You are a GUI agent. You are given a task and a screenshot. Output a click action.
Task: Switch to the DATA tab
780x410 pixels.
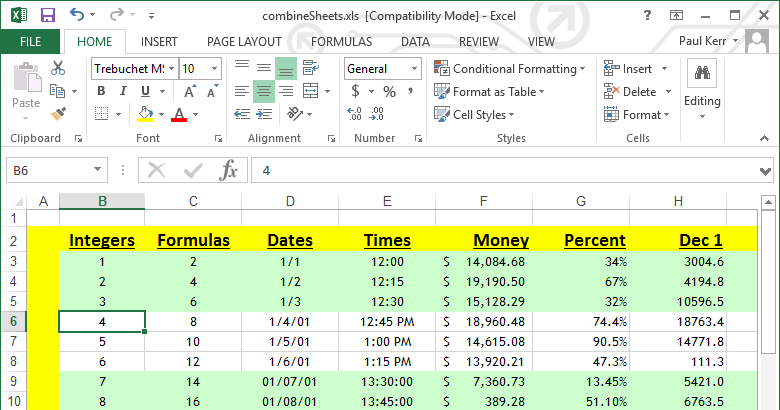tap(415, 42)
